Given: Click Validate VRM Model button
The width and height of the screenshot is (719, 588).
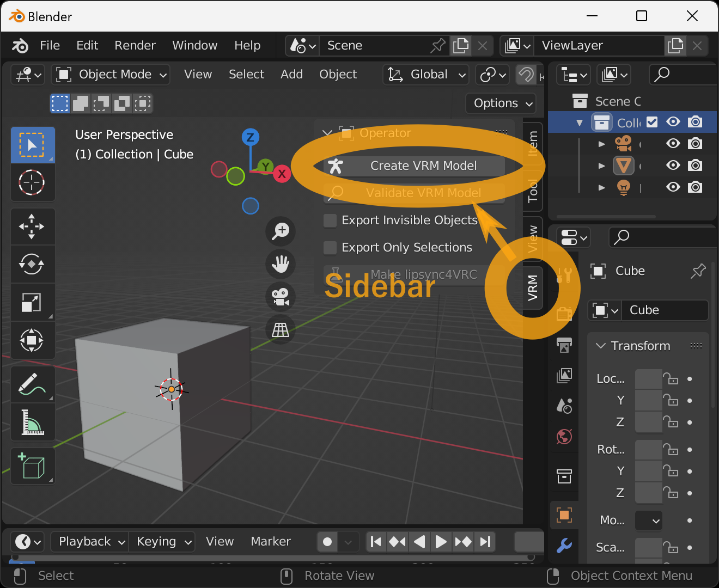Looking at the screenshot, I should (414, 193).
